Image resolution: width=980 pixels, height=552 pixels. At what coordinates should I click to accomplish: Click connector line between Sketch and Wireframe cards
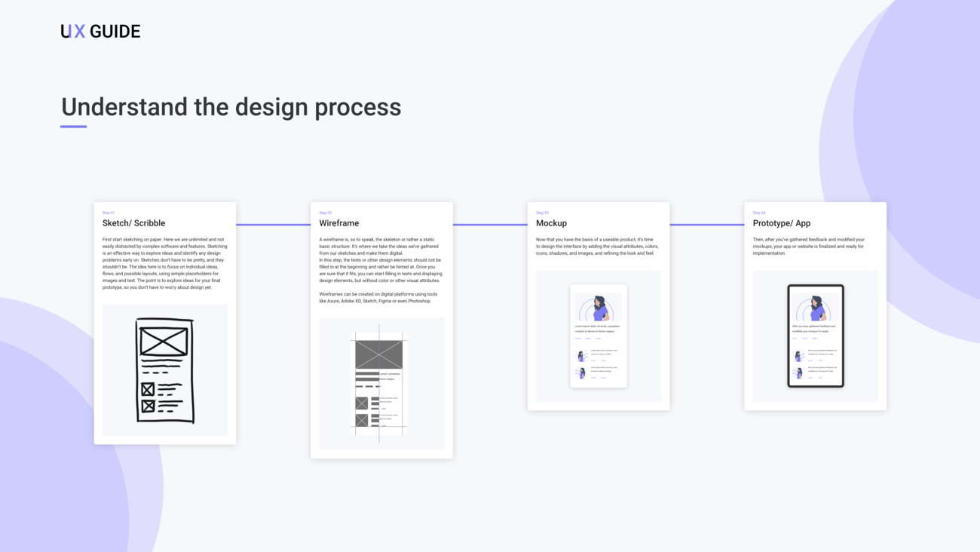(x=273, y=225)
